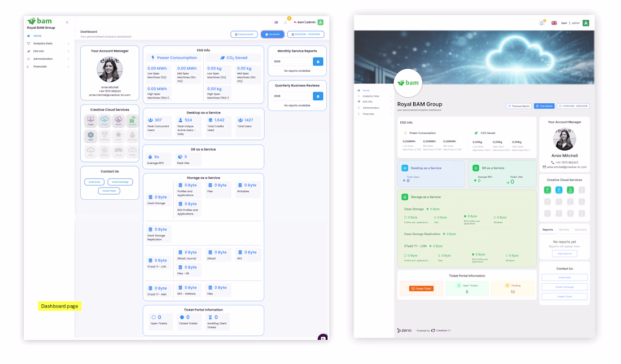Screen dimensions: 621x364
Task: Open the BaaS service icon, left dashboard
Action: [x=119, y=121]
